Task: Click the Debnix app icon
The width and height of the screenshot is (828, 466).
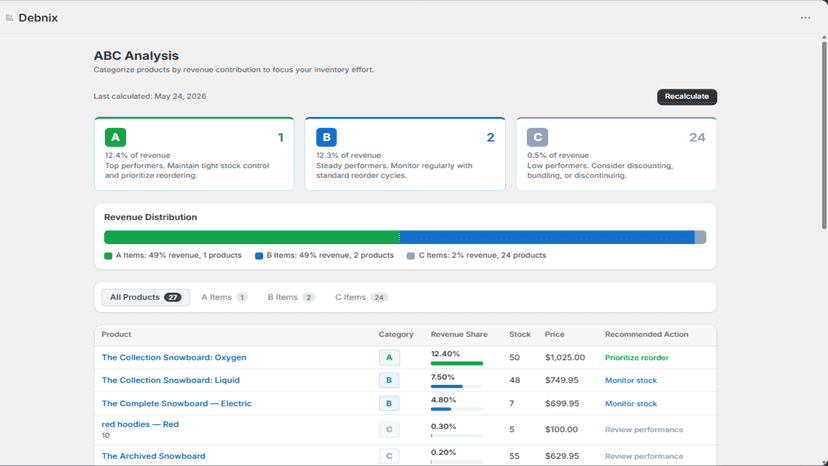Action: pyautogui.click(x=9, y=18)
